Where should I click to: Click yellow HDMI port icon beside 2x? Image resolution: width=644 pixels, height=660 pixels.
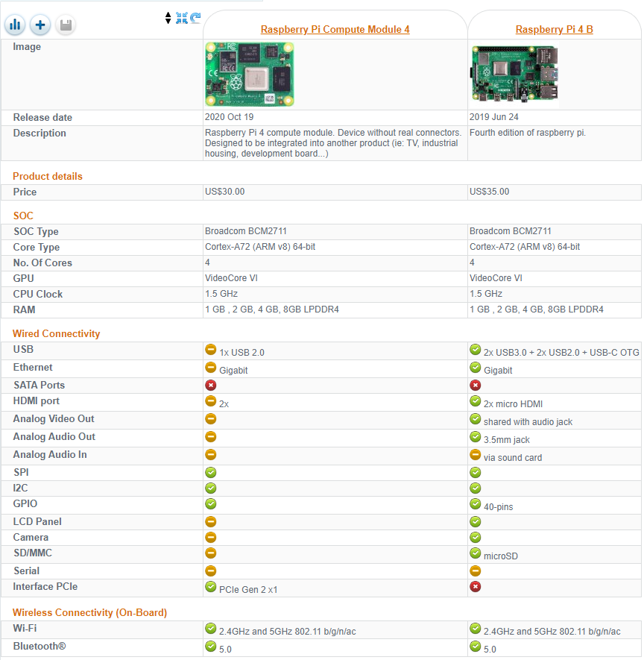[211, 400]
